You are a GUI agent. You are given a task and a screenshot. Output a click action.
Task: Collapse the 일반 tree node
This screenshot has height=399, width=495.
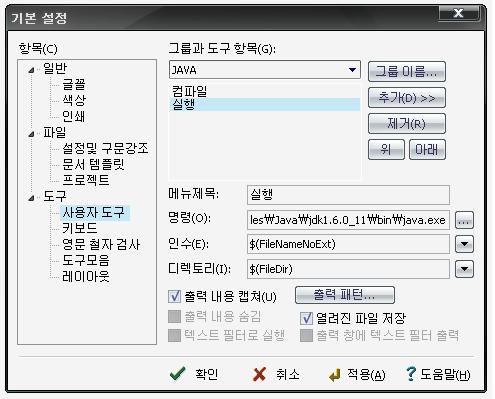point(31,70)
